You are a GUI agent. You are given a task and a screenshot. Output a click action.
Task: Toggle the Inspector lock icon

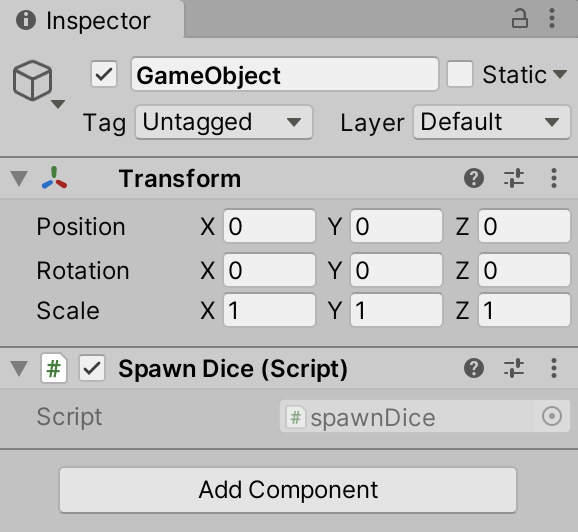519,19
